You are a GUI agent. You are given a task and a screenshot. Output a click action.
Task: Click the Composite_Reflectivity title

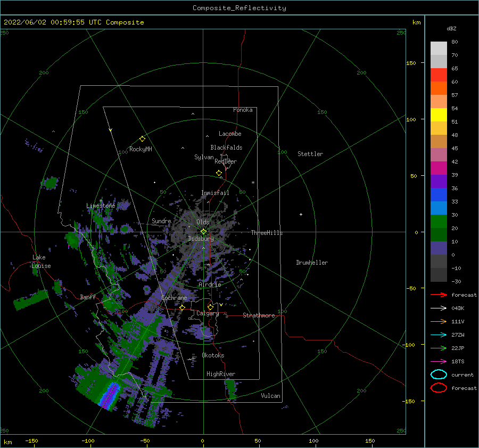point(239,8)
